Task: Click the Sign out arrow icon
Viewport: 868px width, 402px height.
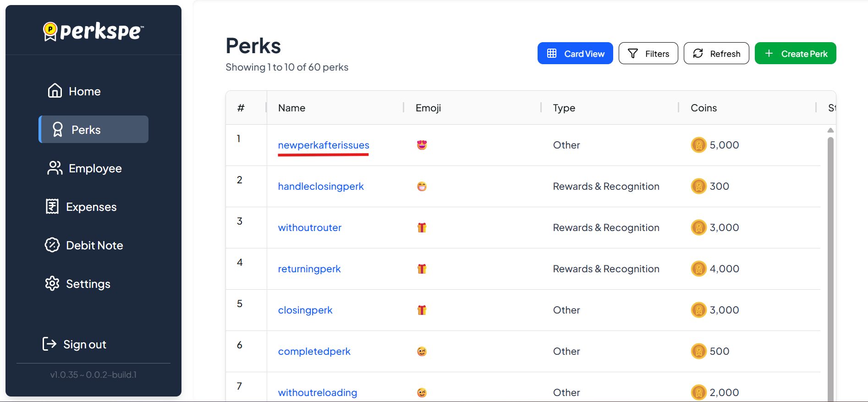Action: pos(49,344)
